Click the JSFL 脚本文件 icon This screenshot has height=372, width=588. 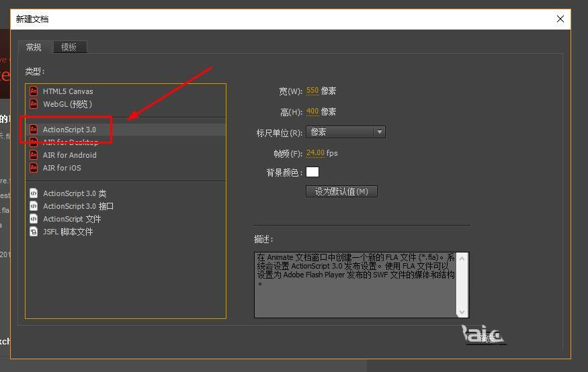click(x=34, y=232)
